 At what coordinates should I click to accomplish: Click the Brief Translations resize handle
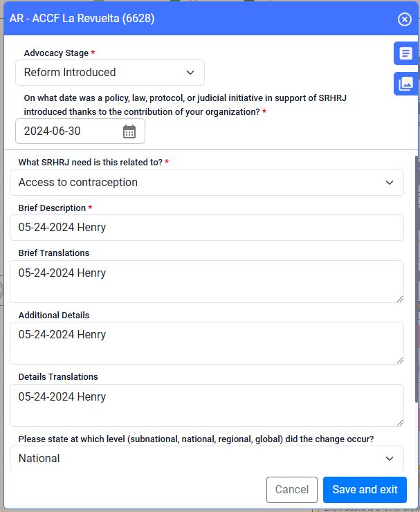click(400, 299)
